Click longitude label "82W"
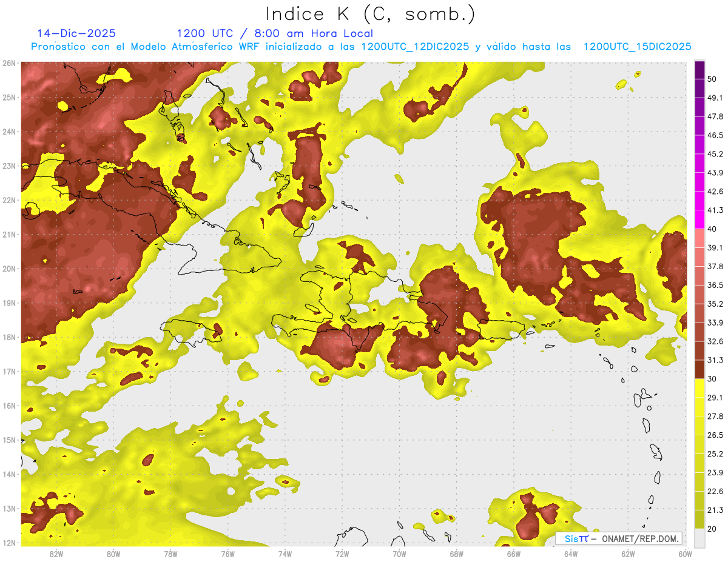 coord(56,554)
